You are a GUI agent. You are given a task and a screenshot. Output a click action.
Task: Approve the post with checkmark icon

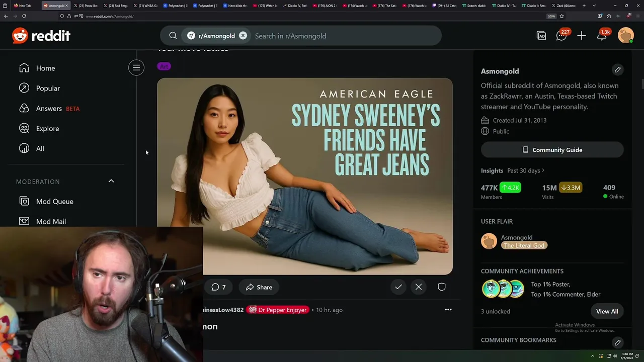(398, 287)
